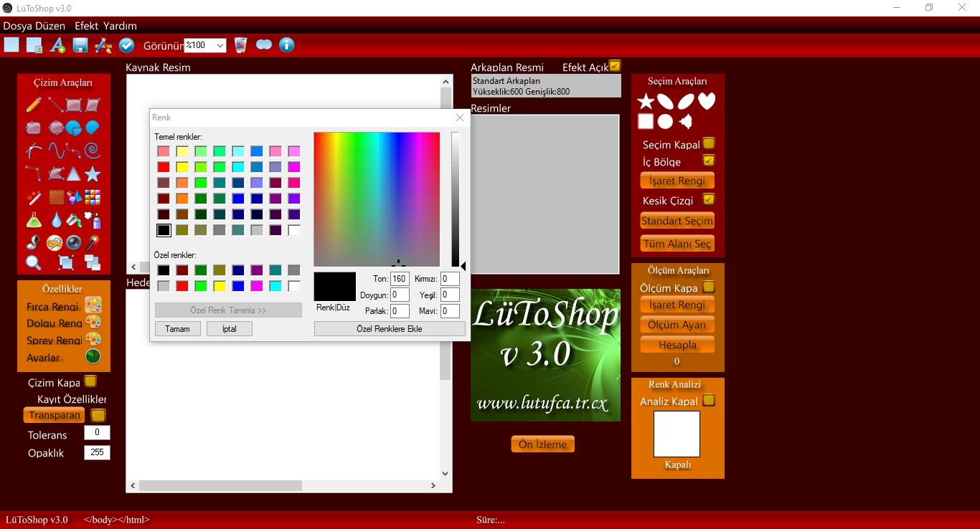Select the Spray can tool
The image size is (980, 529).
point(93,219)
